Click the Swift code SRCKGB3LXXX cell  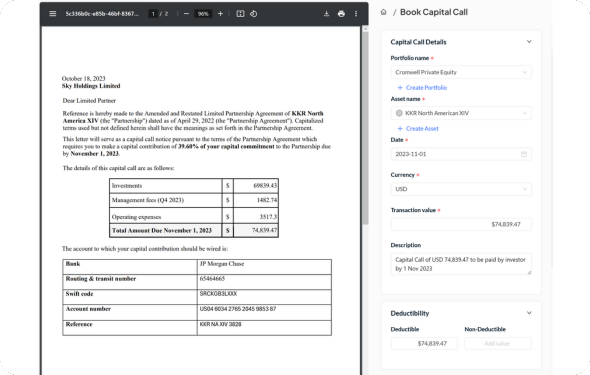click(264, 297)
